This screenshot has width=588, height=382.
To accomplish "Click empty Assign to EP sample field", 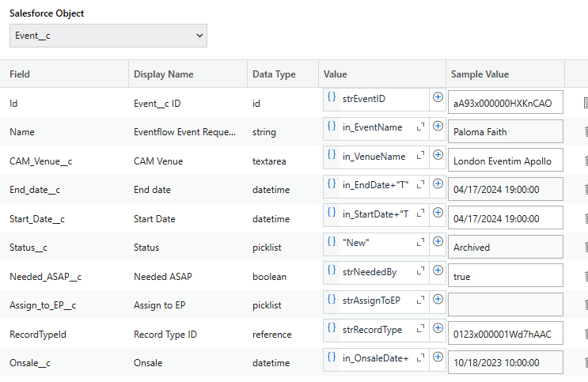I will (x=506, y=304).
